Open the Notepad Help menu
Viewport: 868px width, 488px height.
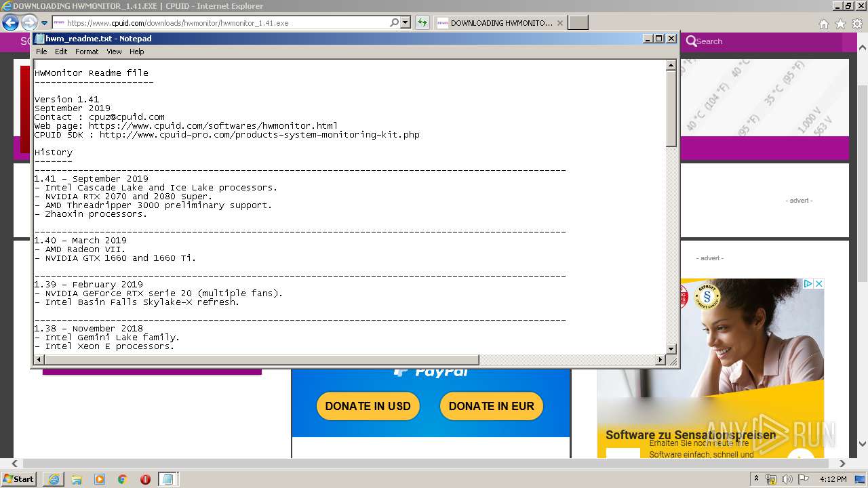[x=137, y=52]
